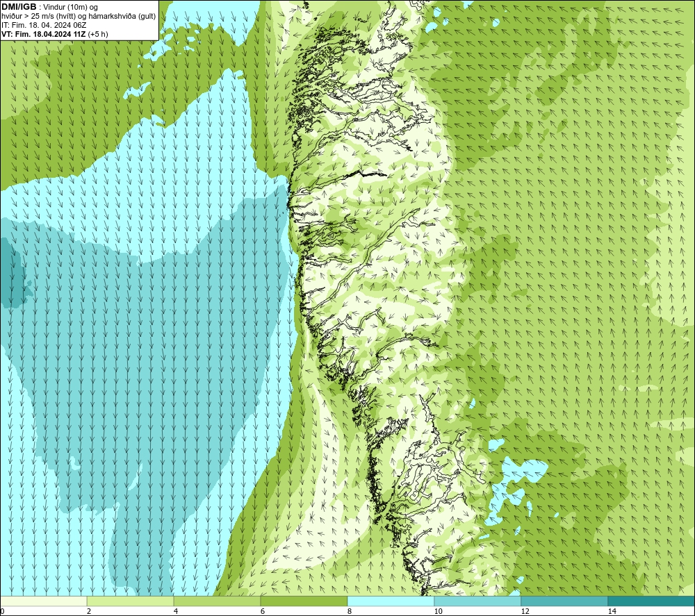This screenshot has width=695, height=616.
Task: Click the line "VT: Fim. 18.04.2024 11Z (+5 h)"
Action: coord(54,34)
